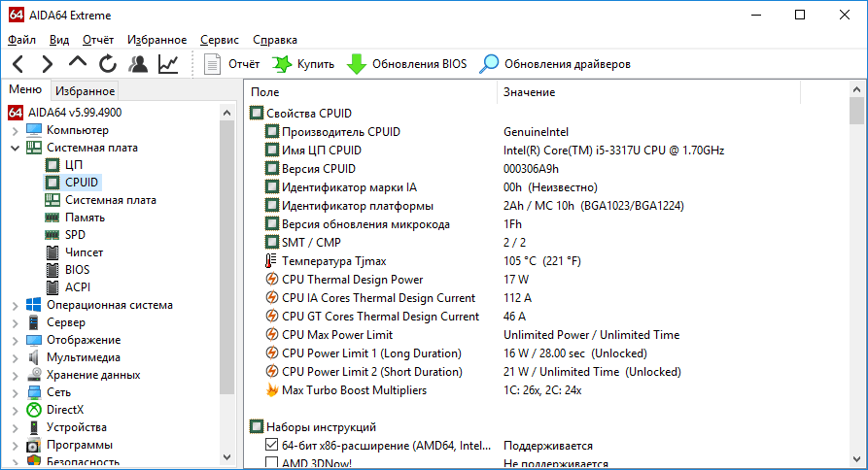868x470 pixels.
Task: Expand the Отображение tree node
Action: click(x=15, y=341)
